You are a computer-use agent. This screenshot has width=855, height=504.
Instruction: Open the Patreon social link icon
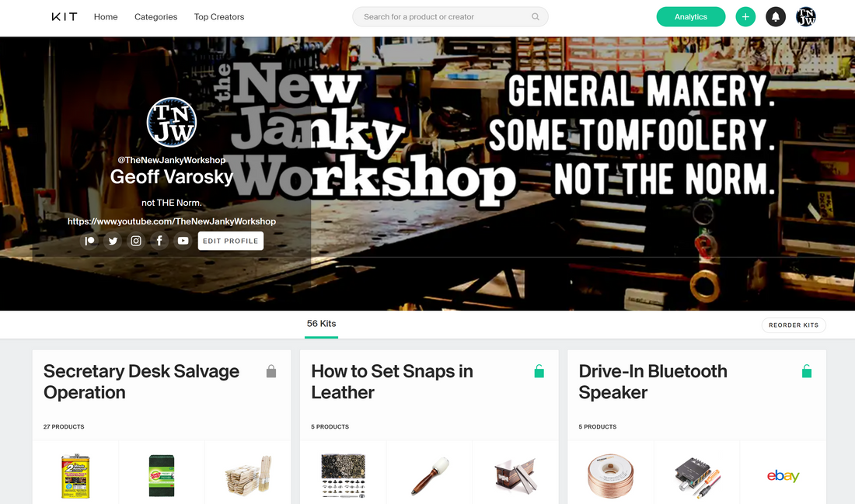coord(89,241)
